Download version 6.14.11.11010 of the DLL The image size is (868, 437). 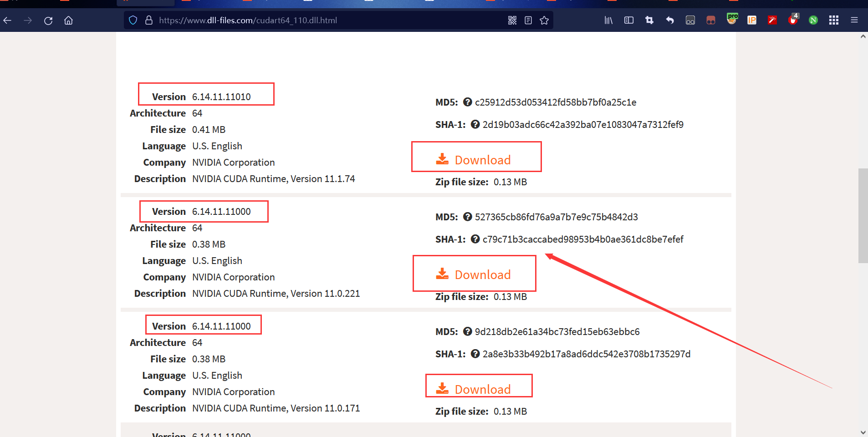(x=474, y=160)
